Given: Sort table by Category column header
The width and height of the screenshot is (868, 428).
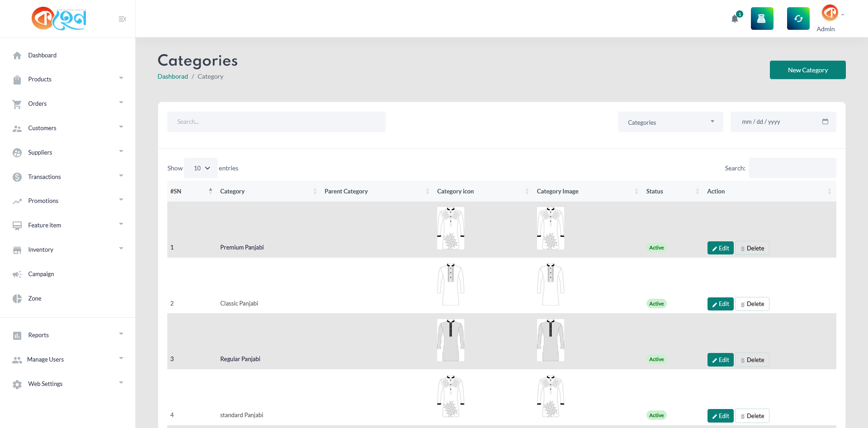Looking at the screenshot, I should pos(267,191).
